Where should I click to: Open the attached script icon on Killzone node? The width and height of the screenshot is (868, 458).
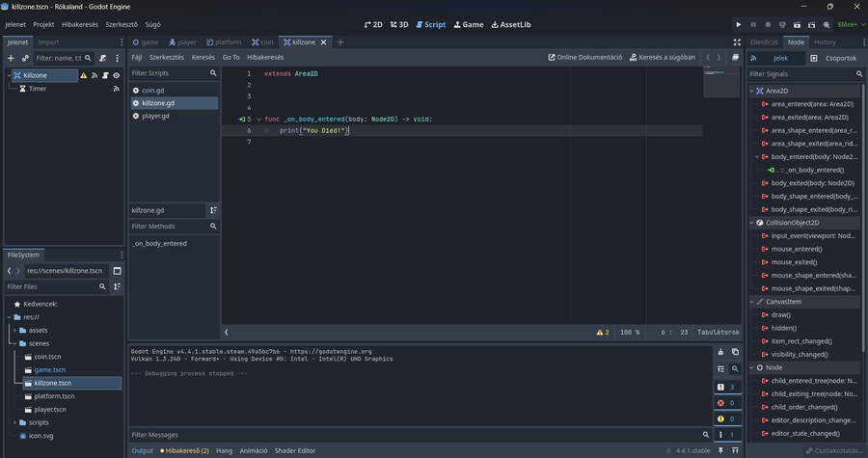coord(105,75)
